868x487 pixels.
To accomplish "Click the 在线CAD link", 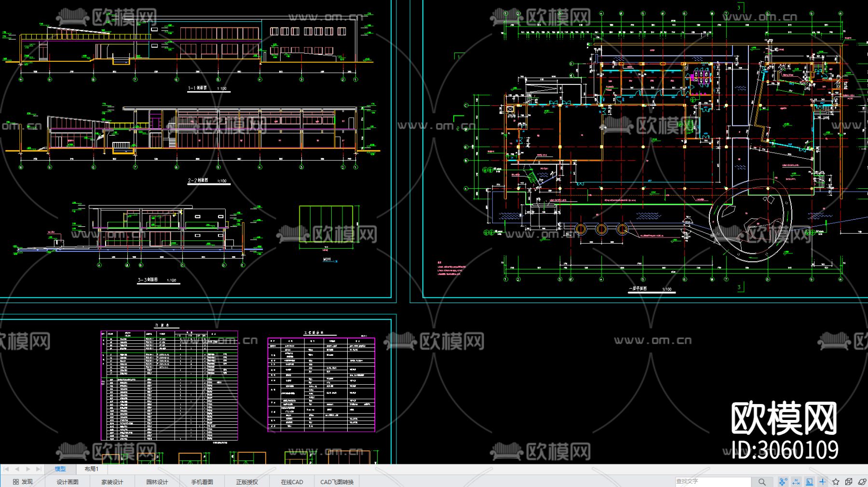I will point(292,482).
